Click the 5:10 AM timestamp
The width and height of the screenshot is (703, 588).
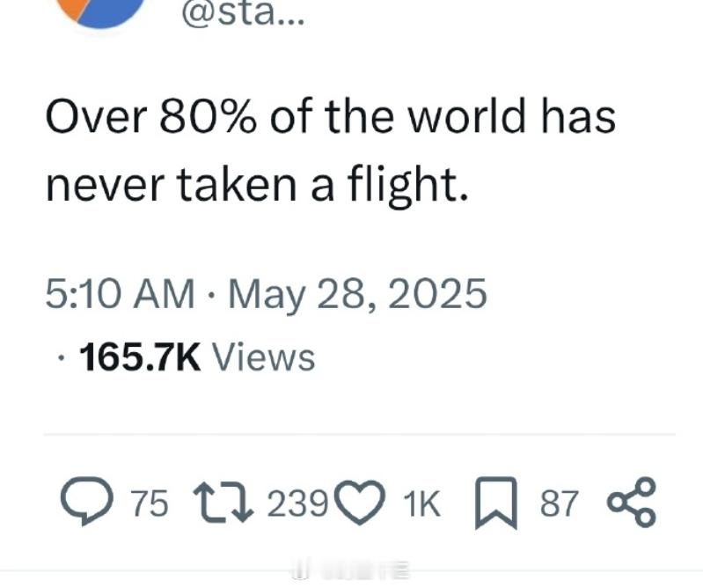coord(121,294)
